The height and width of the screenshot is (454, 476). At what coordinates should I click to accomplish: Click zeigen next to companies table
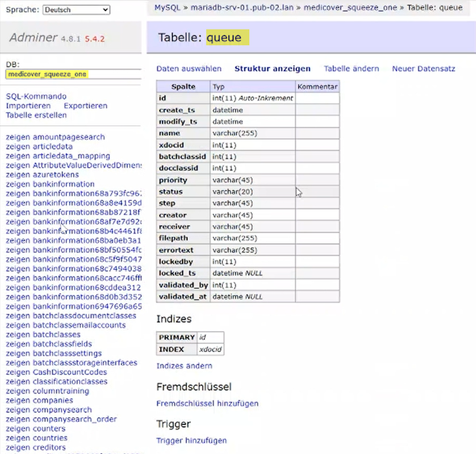click(x=18, y=400)
